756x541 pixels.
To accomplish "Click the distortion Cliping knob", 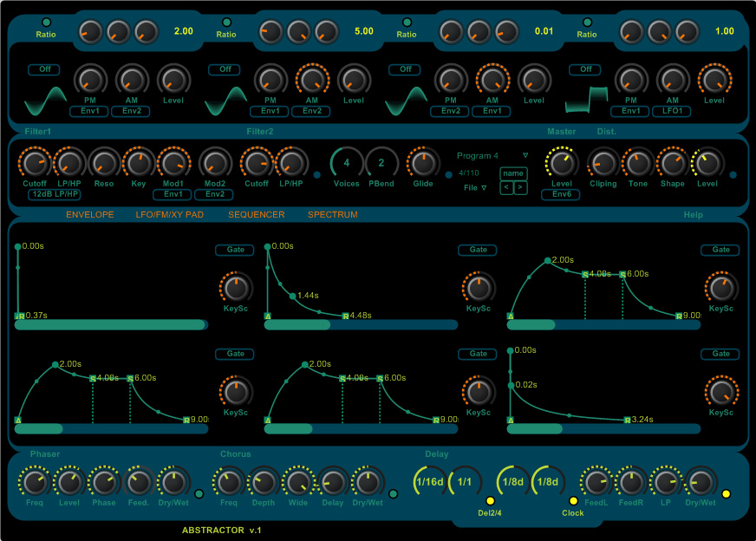I will [603, 164].
